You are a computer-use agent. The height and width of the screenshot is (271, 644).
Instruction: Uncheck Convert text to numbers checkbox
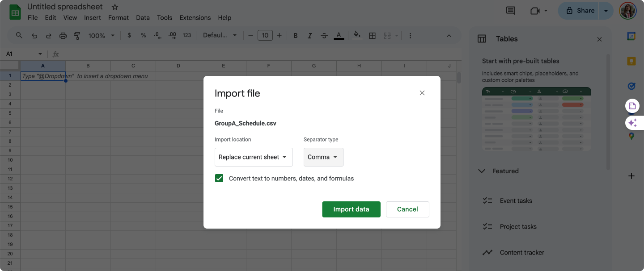click(x=219, y=179)
